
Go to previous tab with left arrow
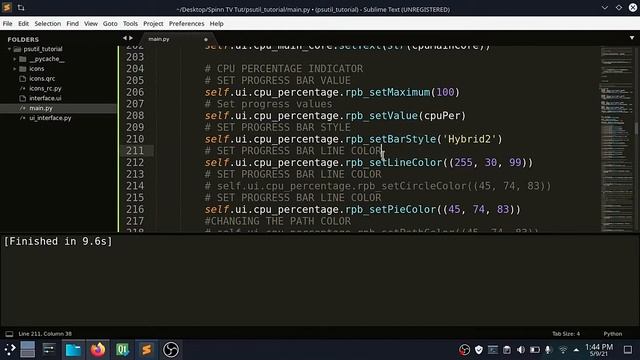pyautogui.click(x=124, y=38)
